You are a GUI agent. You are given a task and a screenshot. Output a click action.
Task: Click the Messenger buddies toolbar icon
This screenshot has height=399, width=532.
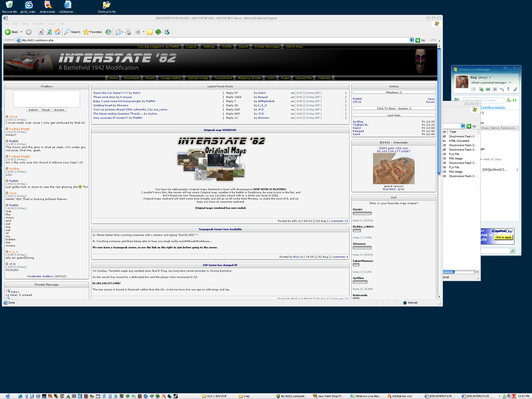coord(167,32)
